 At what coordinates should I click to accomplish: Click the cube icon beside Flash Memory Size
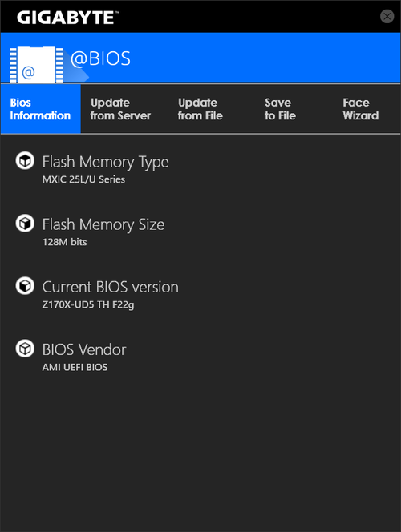(x=25, y=224)
